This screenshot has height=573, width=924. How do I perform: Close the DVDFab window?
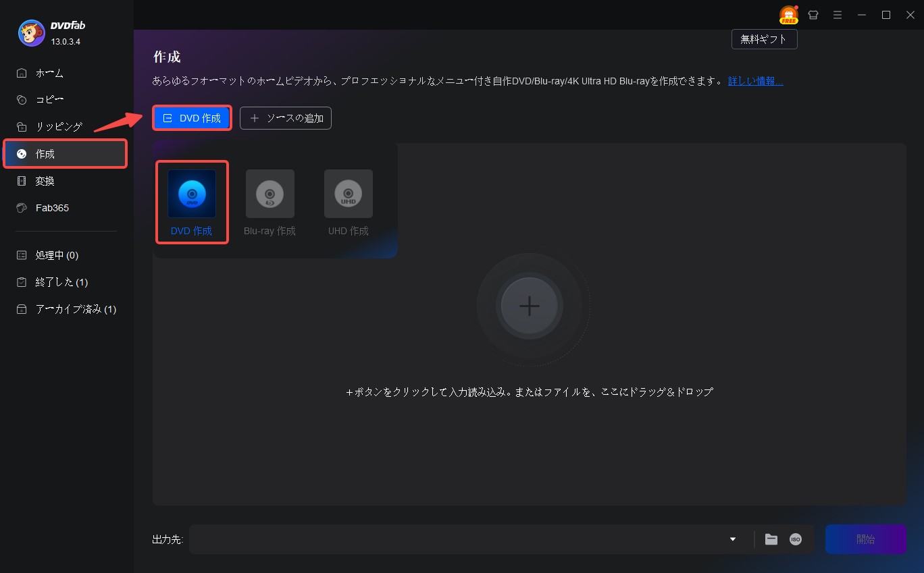pos(910,15)
